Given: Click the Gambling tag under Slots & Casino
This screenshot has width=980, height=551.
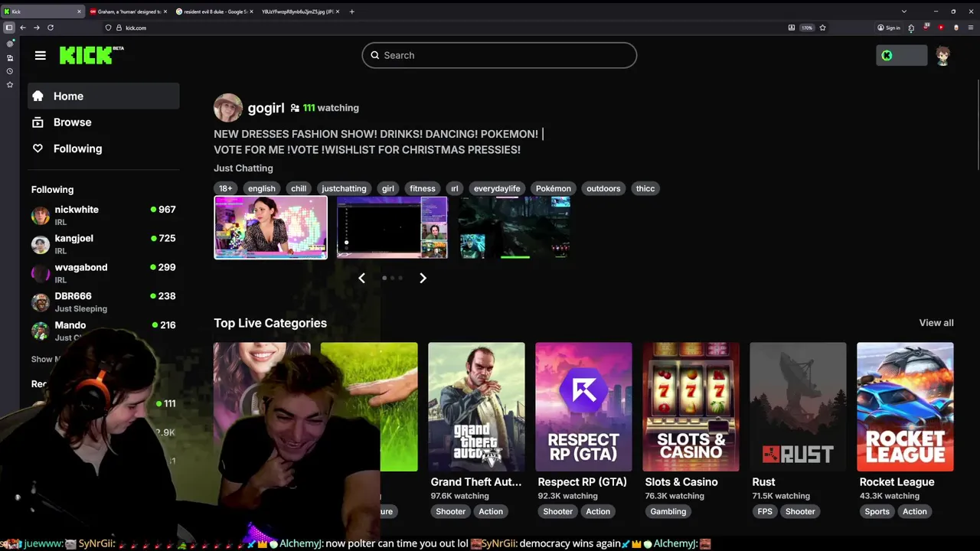Looking at the screenshot, I should pyautogui.click(x=668, y=511).
